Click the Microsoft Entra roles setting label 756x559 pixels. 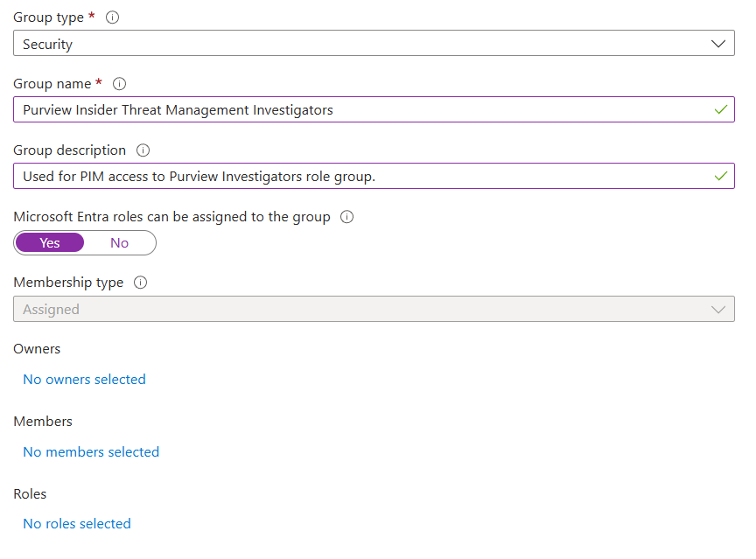(x=171, y=217)
